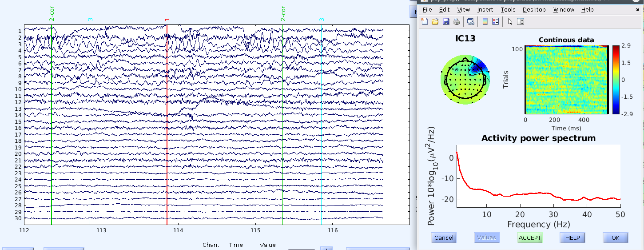Screen dimensions: 644x250
Task: Click the Open File folder icon
Action: (x=435, y=21)
